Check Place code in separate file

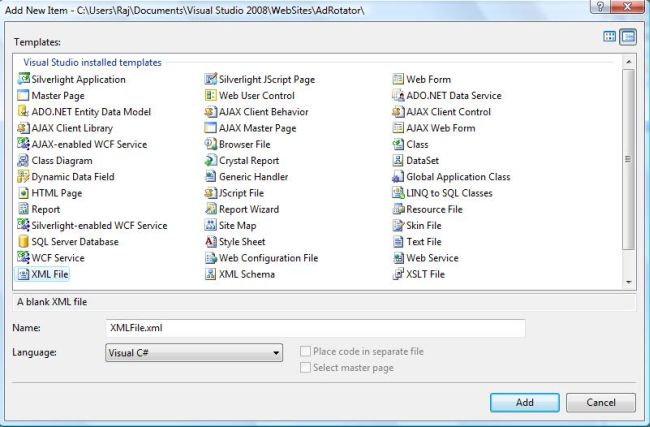(x=305, y=351)
